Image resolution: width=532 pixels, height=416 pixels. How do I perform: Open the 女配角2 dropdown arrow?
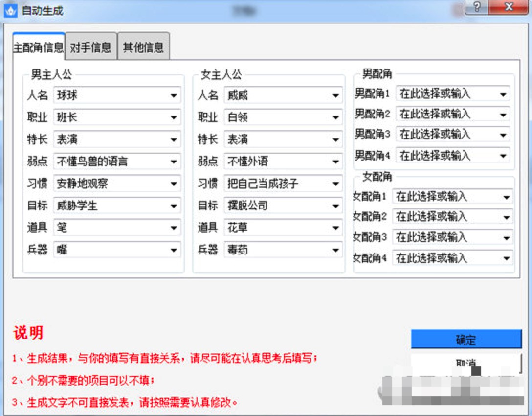coord(506,217)
